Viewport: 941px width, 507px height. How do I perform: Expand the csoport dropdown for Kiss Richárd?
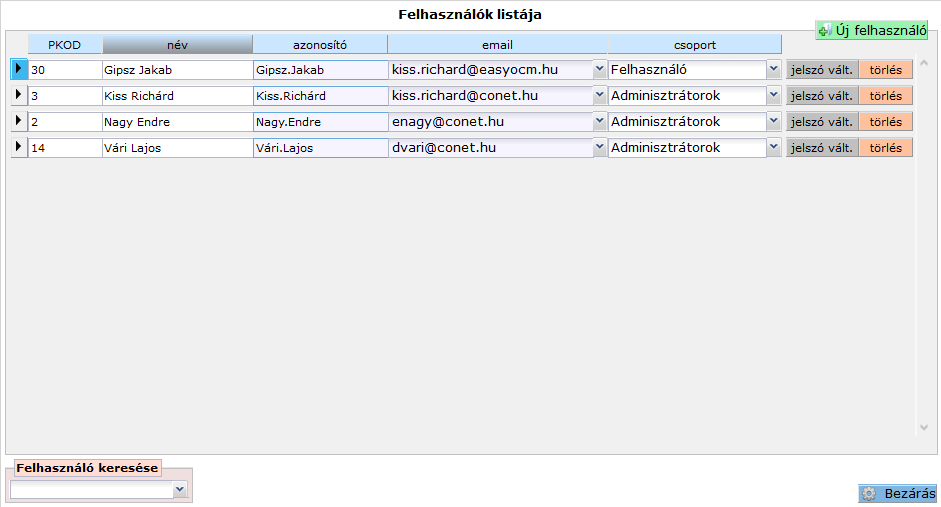click(773, 96)
